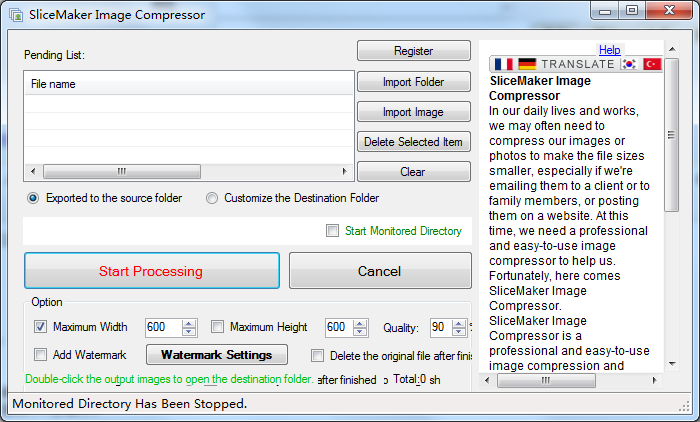This screenshot has height=422, width=700.
Task: Click the Import Folder button
Action: (x=413, y=82)
